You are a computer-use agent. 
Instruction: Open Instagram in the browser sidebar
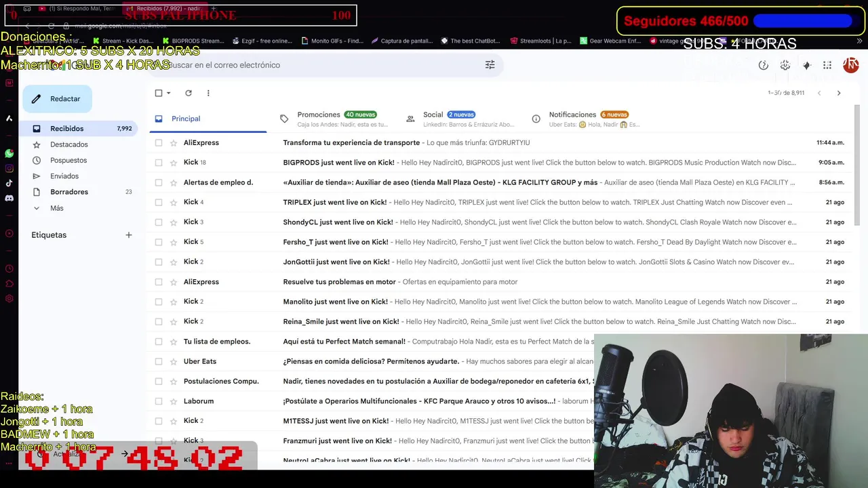(9, 169)
